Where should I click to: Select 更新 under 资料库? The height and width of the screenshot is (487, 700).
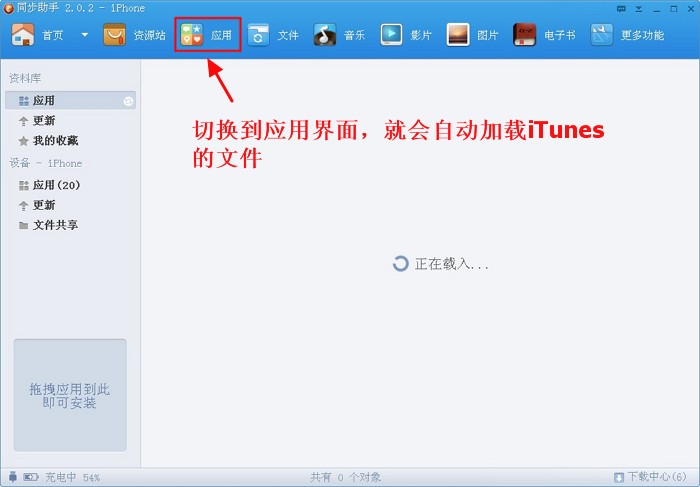[x=44, y=121]
